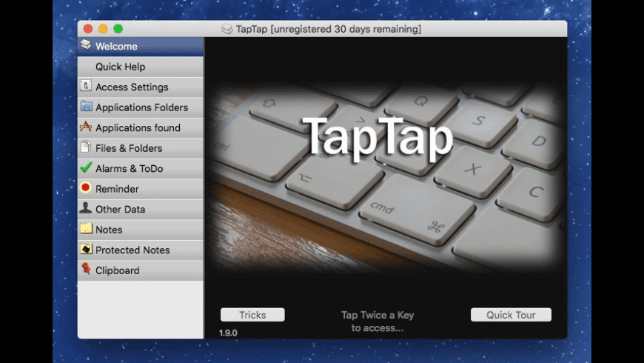644x363 pixels.
Task: Click the Tricks button
Action: point(252,315)
